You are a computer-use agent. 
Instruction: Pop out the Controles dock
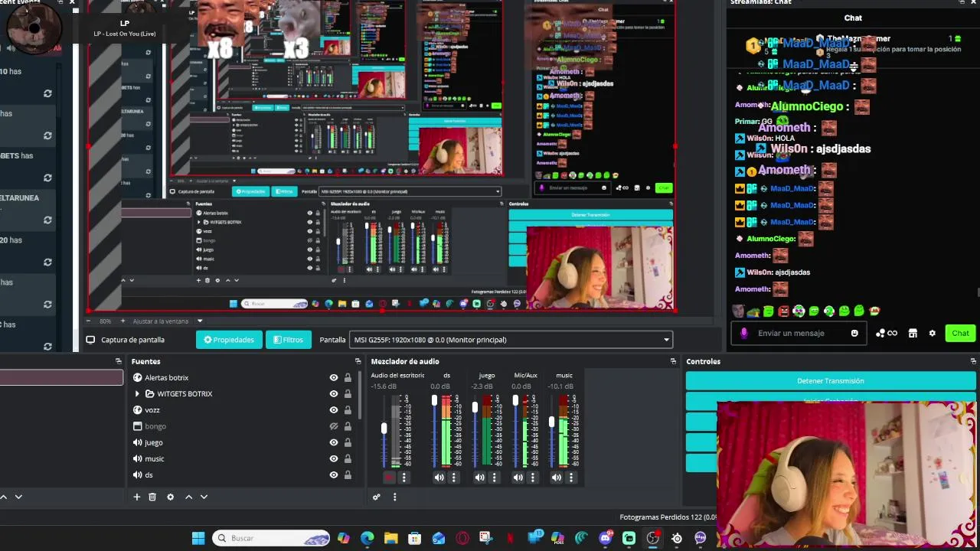(x=973, y=361)
